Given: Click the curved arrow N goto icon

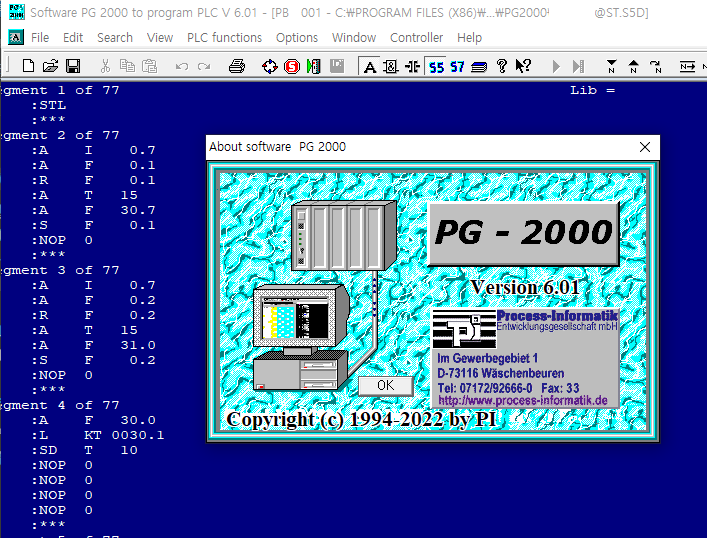Looking at the screenshot, I should (656, 67).
